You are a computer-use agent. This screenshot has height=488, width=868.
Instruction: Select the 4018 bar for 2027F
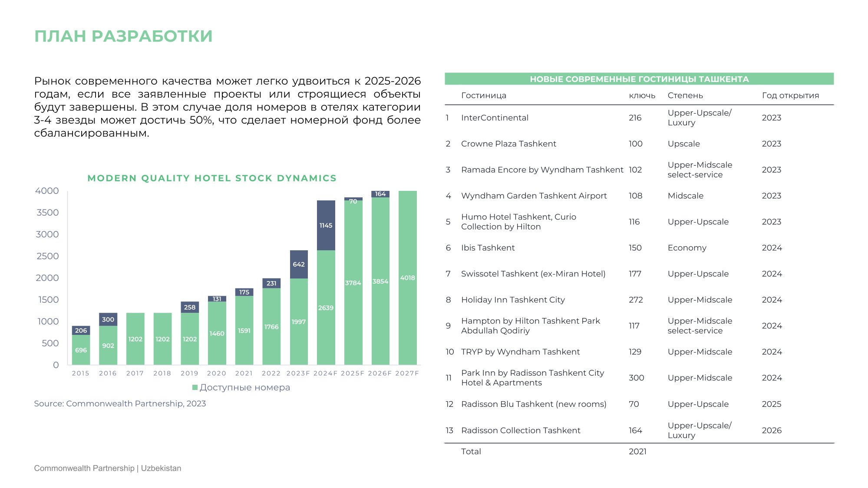pyautogui.click(x=407, y=278)
